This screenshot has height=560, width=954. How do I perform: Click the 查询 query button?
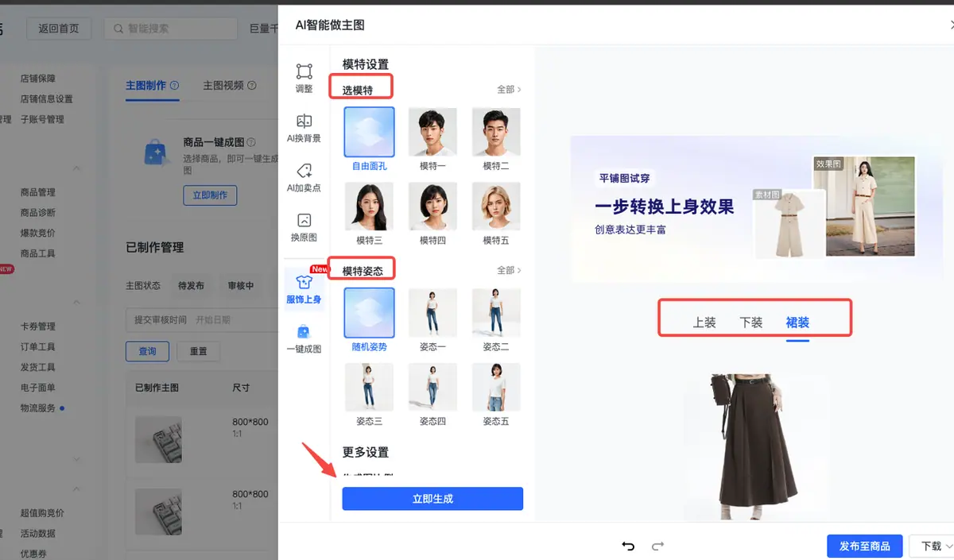(147, 351)
